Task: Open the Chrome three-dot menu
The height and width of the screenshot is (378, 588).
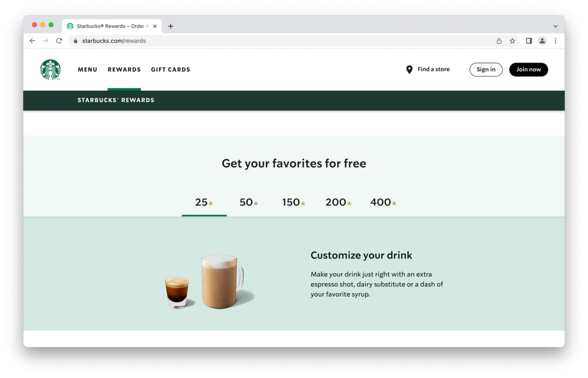Action: [556, 41]
